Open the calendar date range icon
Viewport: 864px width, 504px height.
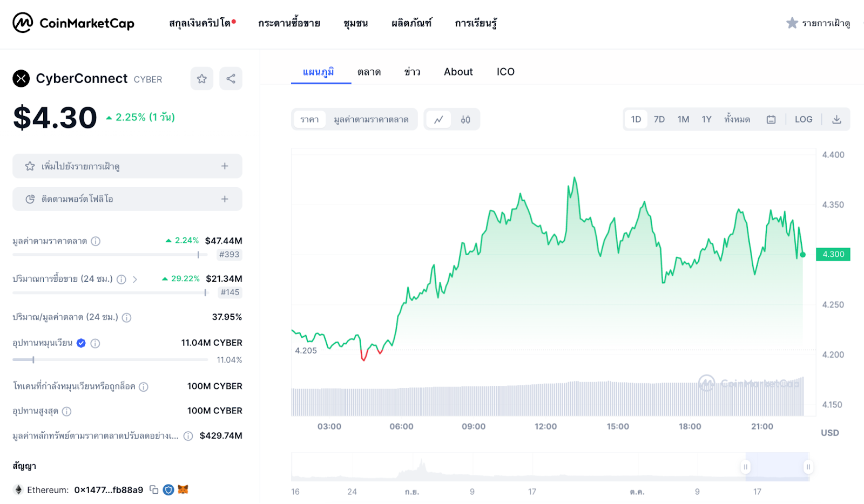tap(771, 119)
